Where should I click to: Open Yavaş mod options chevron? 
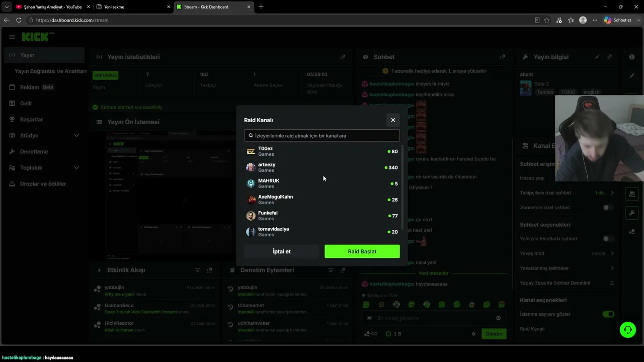pos(612,254)
